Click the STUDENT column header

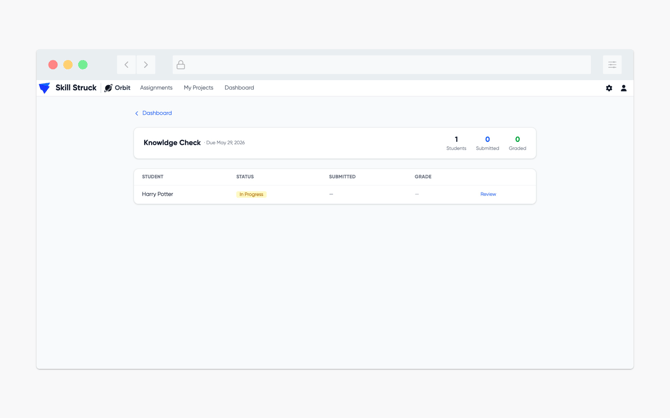[x=153, y=177]
